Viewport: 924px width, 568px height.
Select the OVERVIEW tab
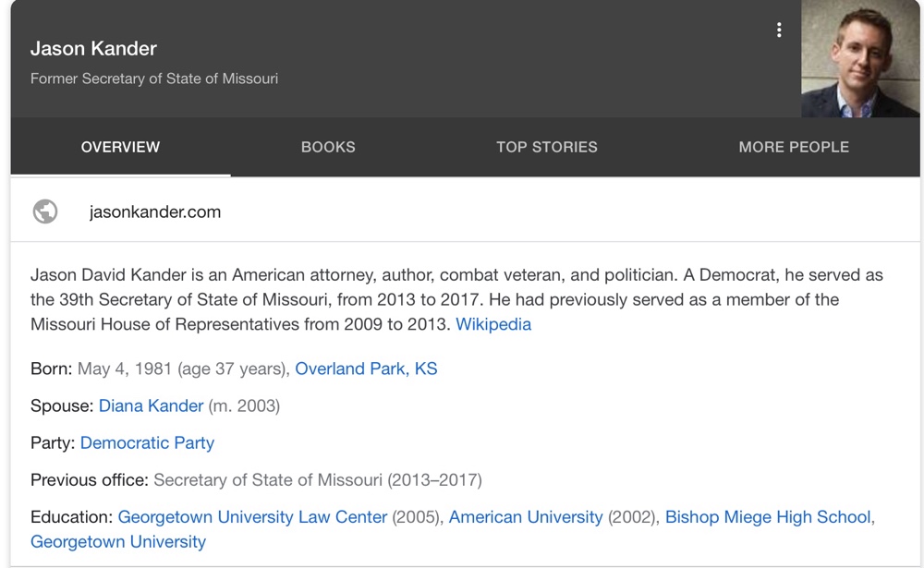120,147
